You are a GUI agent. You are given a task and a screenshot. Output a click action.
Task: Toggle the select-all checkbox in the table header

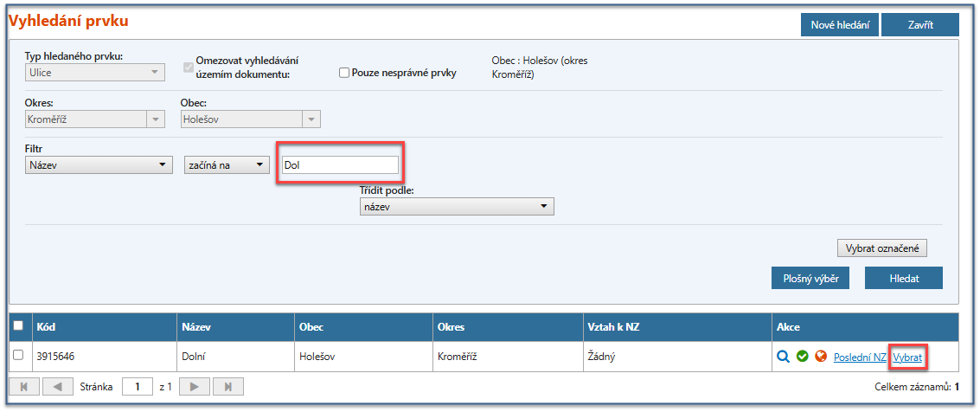[x=18, y=326]
